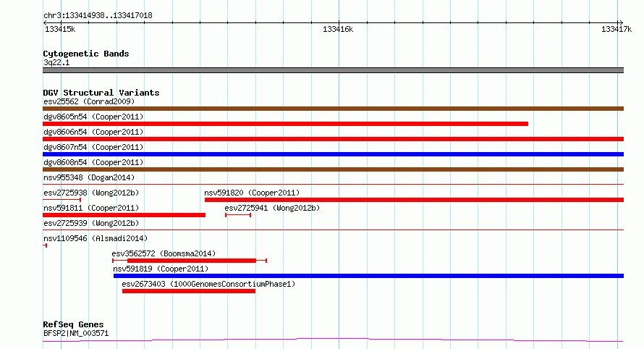This screenshot has width=644, height=349.
Task: Click the esv2725941 (Wong2012b) label
Action: point(272,208)
